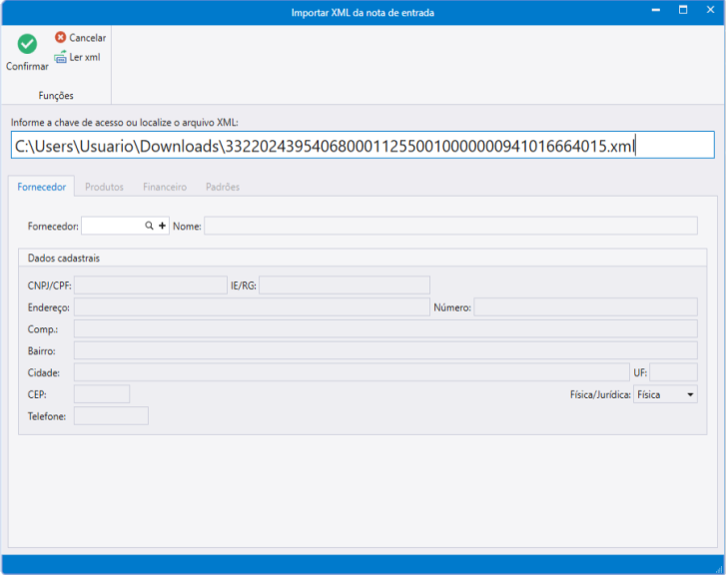Click into the Comp. field
728x575 pixels.
385,329
